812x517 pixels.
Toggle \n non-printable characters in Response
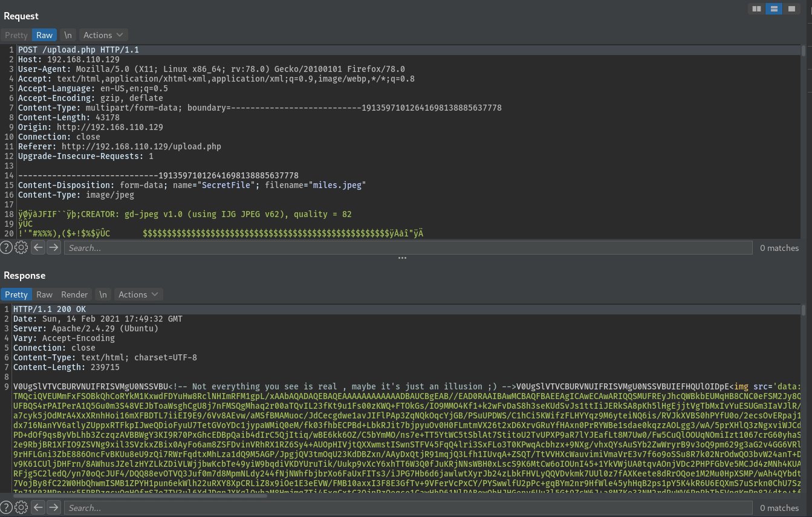(103, 294)
